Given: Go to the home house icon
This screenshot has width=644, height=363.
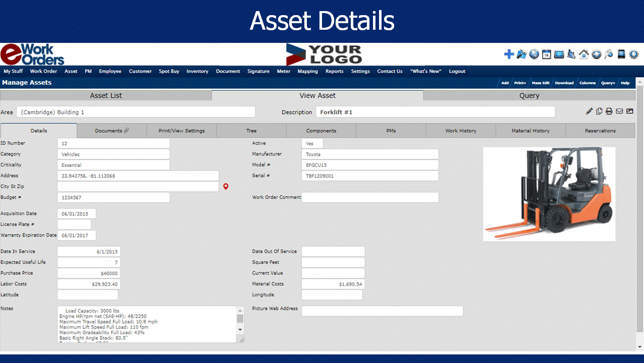Looking at the screenshot, I should click(584, 54).
